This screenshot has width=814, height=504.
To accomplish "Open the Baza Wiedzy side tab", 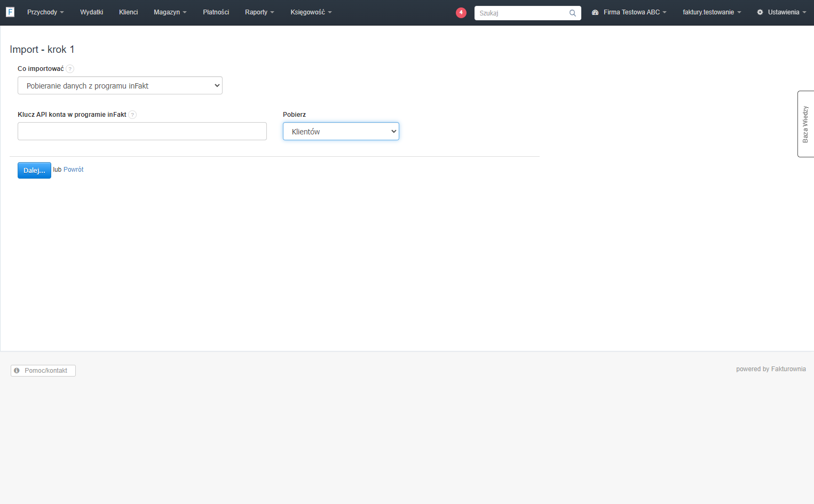I will click(805, 124).
